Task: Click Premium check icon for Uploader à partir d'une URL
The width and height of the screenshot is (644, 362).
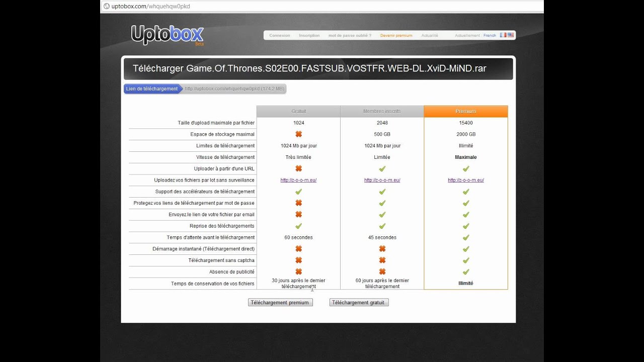Action: click(466, 168)
